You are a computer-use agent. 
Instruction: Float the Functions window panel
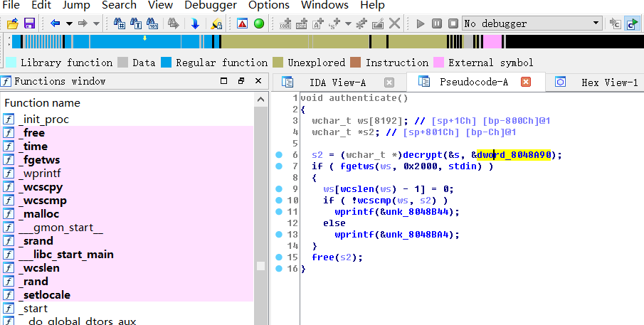click(241, 81)
